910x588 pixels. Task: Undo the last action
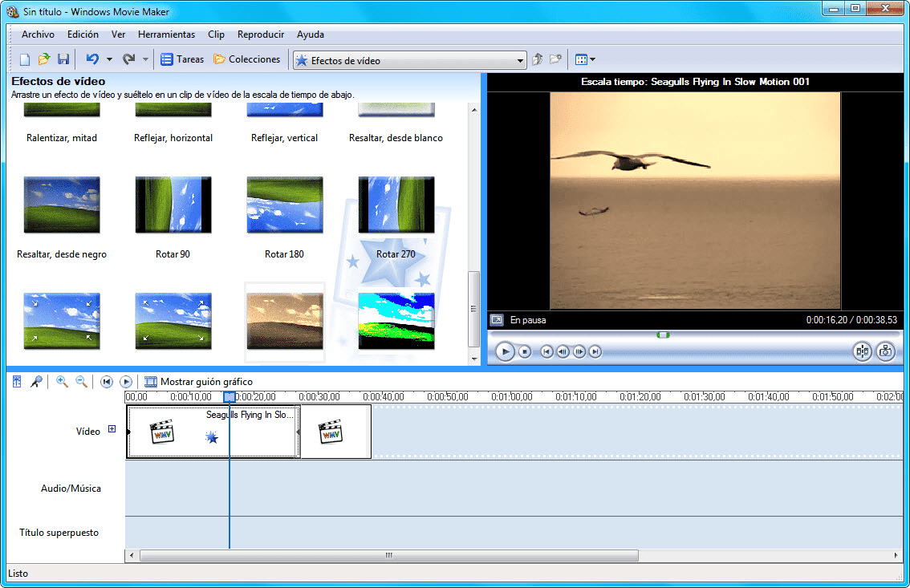(91, 59)
